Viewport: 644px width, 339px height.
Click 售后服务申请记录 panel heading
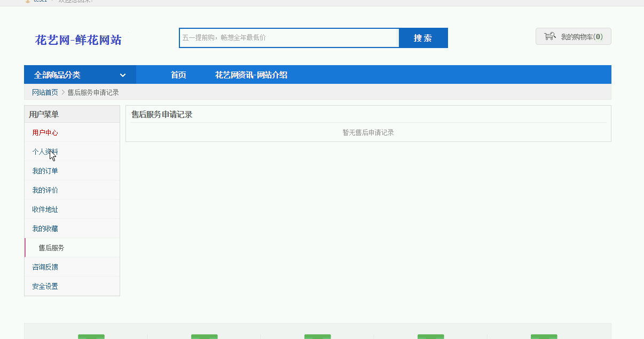coord(162,114)
